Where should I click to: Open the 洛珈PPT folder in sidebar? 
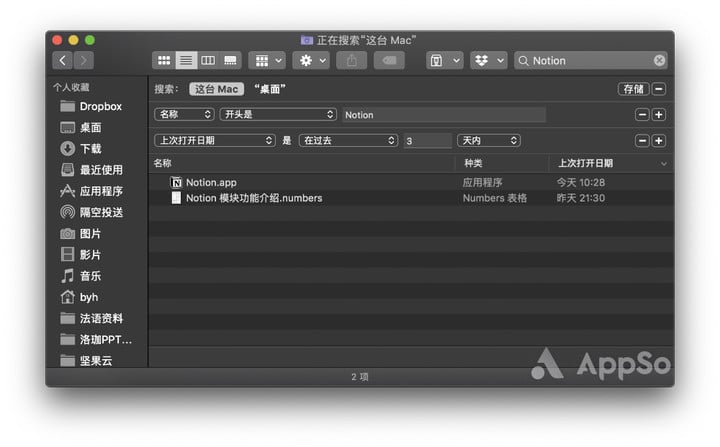[x=97, y=339]
